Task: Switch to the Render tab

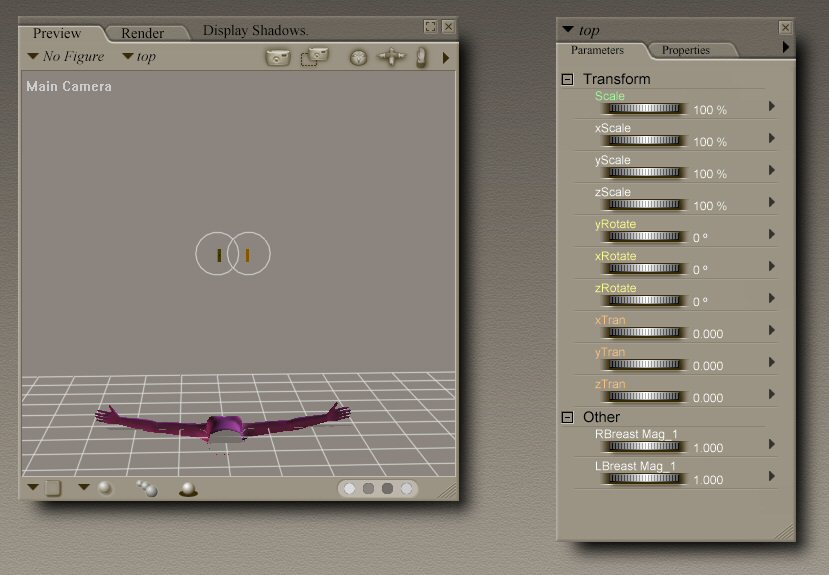Action: [x=143, y=33]
